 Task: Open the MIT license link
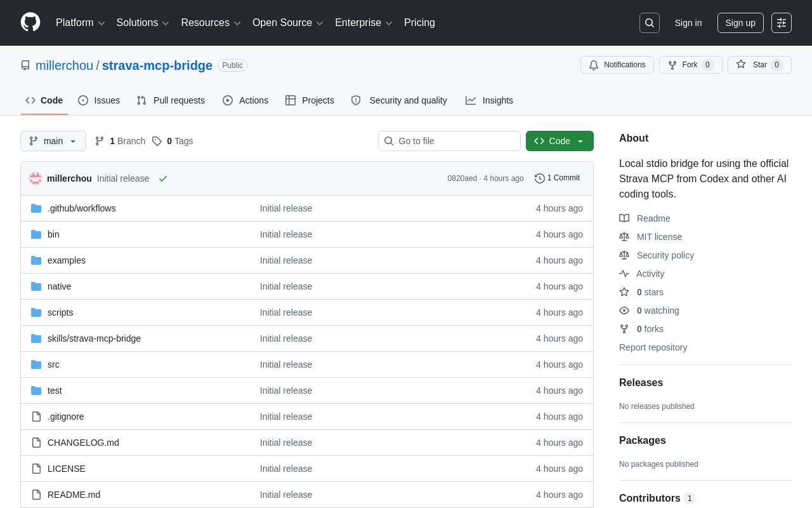(659, 237)
